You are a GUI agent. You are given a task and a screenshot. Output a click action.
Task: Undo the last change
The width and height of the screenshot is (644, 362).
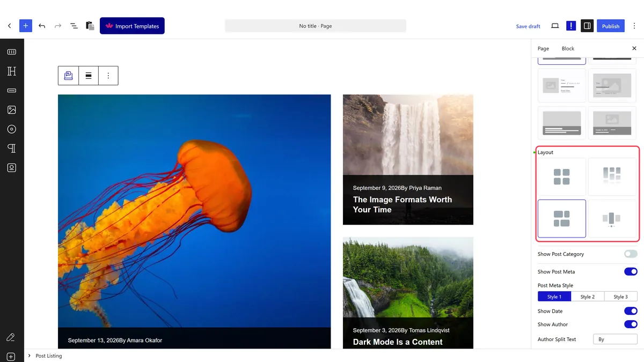click(x=42, y=26)
